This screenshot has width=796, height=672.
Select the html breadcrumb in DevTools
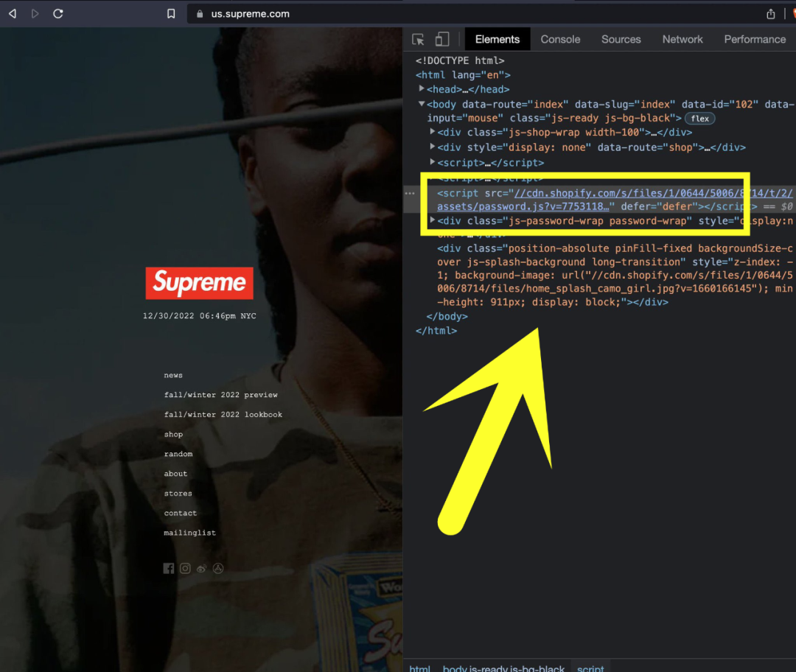click(x=419, y=668)
